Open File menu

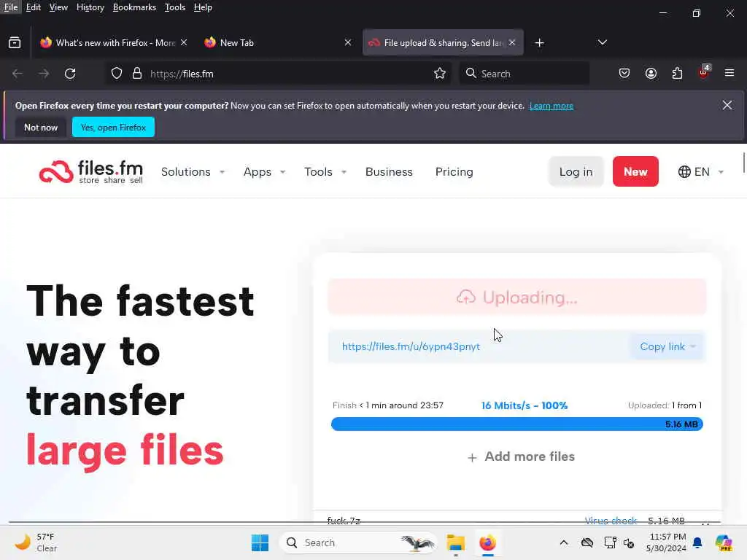coord(10,7)
